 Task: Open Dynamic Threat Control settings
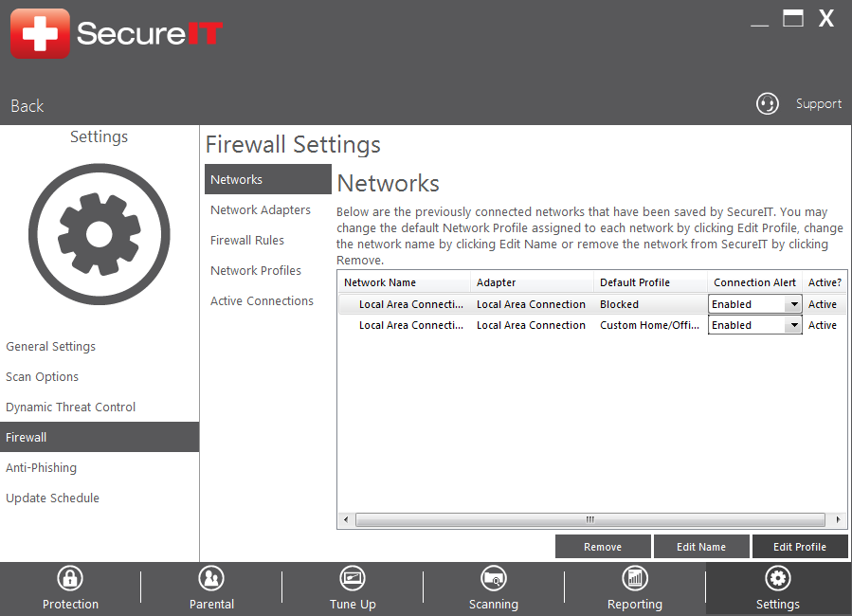click(71, 407)
